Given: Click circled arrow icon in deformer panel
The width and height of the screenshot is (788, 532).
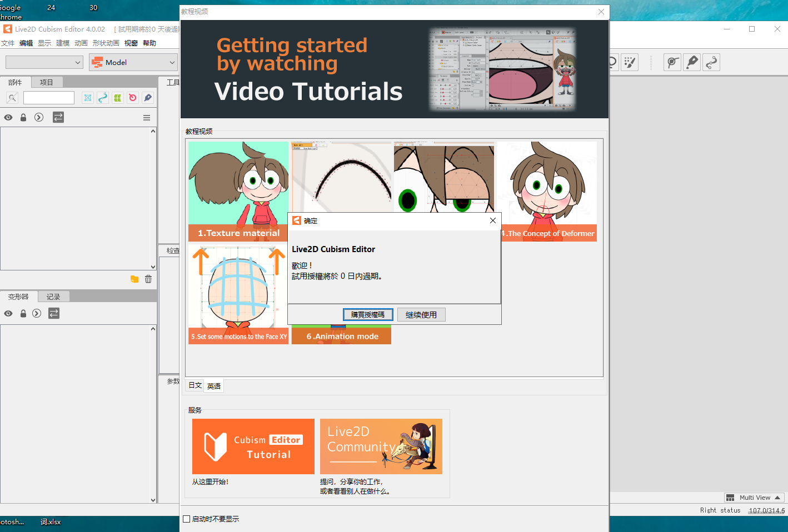Looking at the screenshot, I should point(37,313).
